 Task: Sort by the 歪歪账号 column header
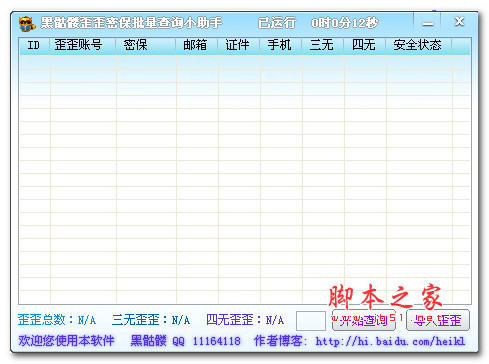[83, 45]
